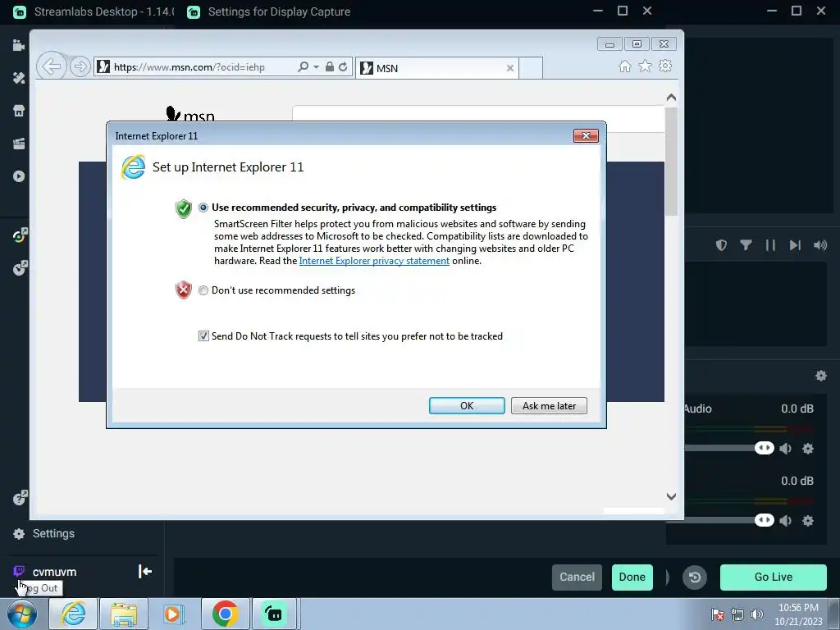Screen dimensions: 840x630
Task: Open the App Store icon in sidebar
Action: pos(19,111)
